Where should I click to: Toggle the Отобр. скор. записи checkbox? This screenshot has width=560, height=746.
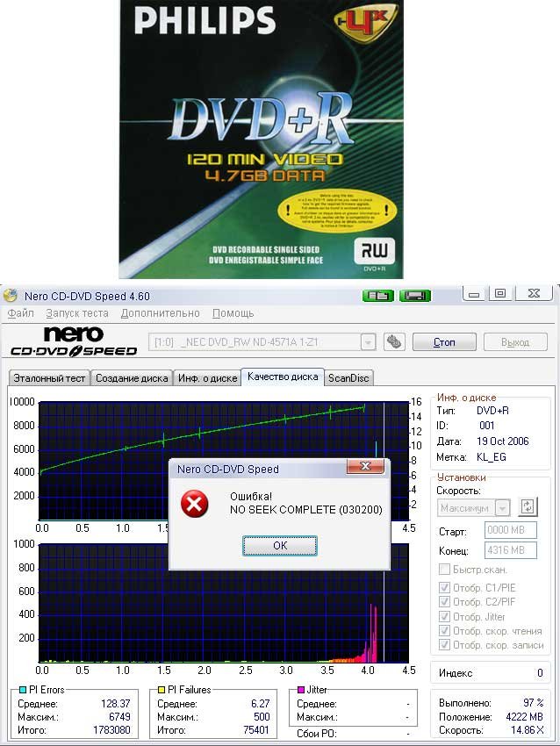point(444,645)
